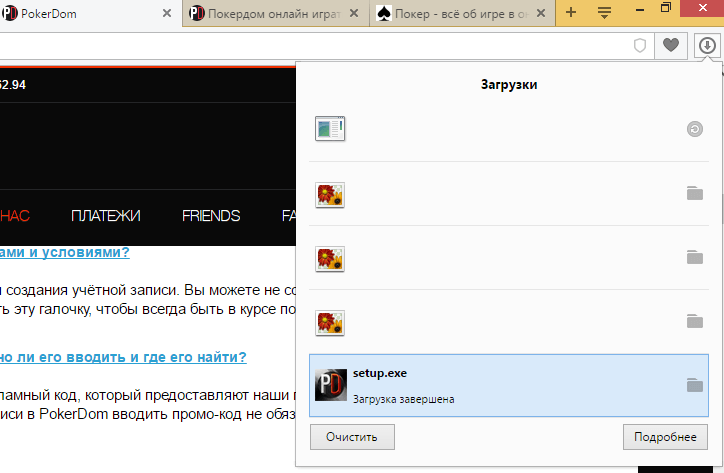Retry the first download in list

click(695, 129)
